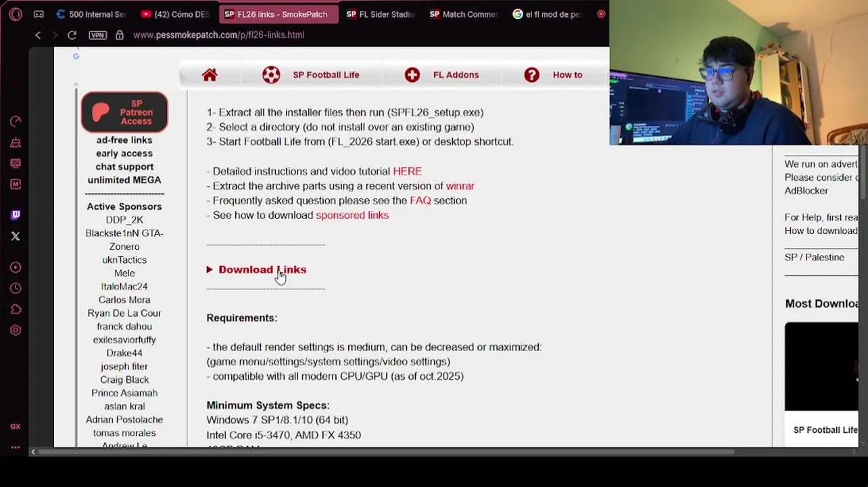The height and width of the screenshot is (487, 868).
Task: Click the red home icon
Action: [x=210, y=75]
